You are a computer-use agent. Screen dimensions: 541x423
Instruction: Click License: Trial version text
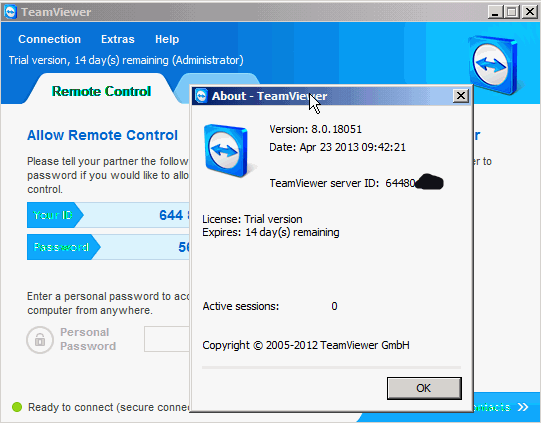(x=252, y=219)
